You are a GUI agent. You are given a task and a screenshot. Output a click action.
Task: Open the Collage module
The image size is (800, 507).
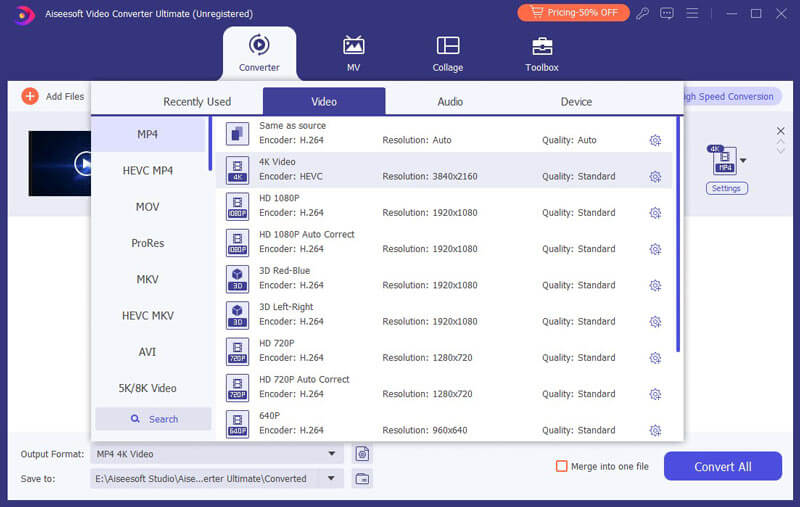(448, 52)
